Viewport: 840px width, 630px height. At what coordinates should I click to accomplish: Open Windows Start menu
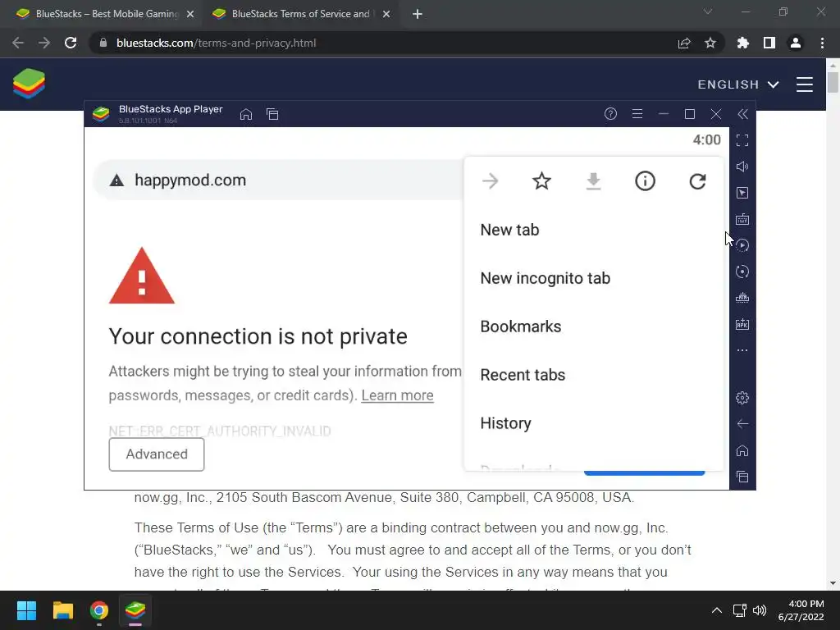point(26,610)
